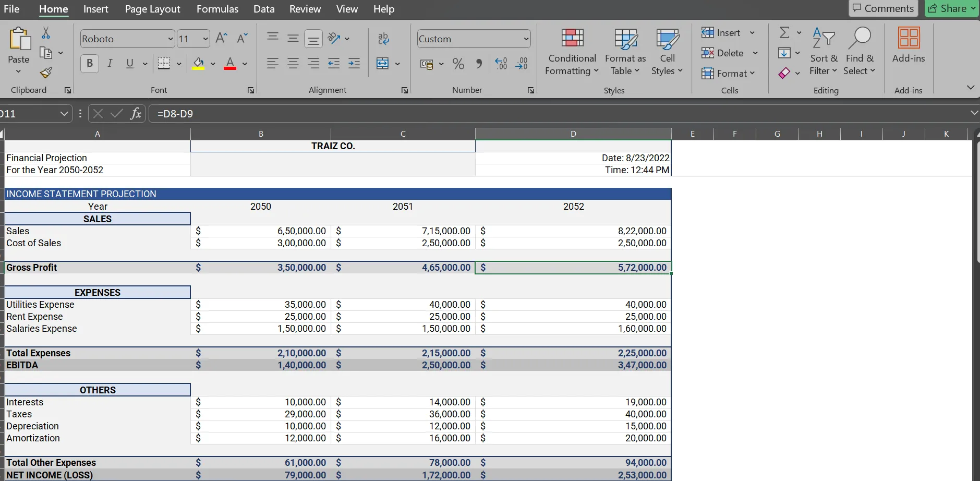Image resolution: width=980 pixels, height=481 pixels.
Task: Click Merge & Center icon
Action: click(x=383, y=64)
